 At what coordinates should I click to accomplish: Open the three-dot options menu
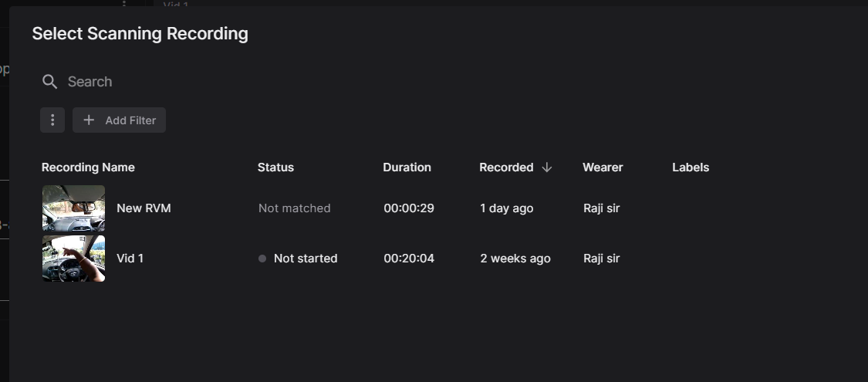52,120
